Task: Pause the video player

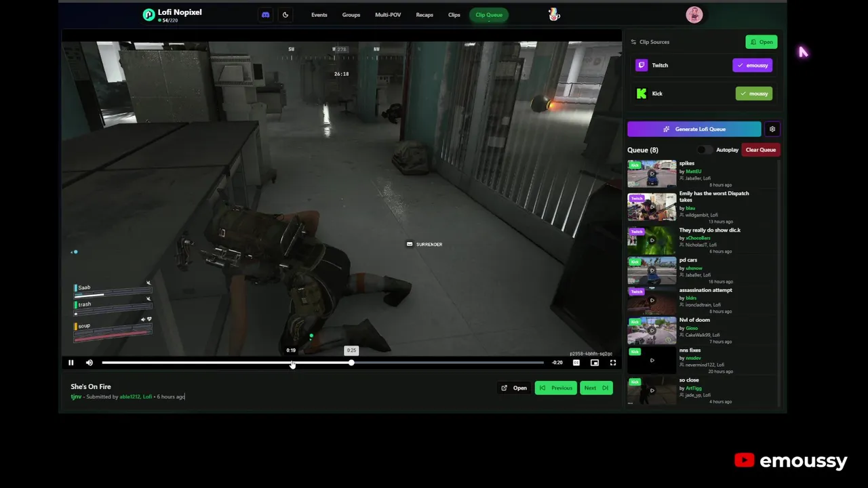Action: coord(71,363)
